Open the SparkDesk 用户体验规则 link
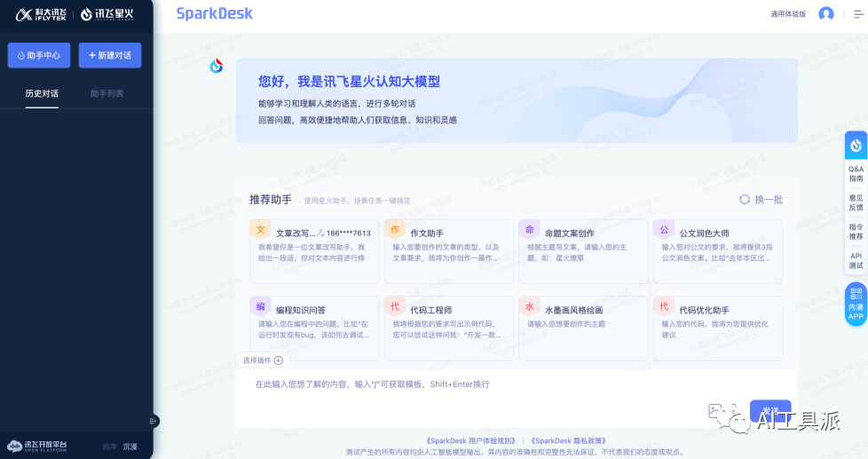This screenshot has width=868, height=459. (470, 440)
